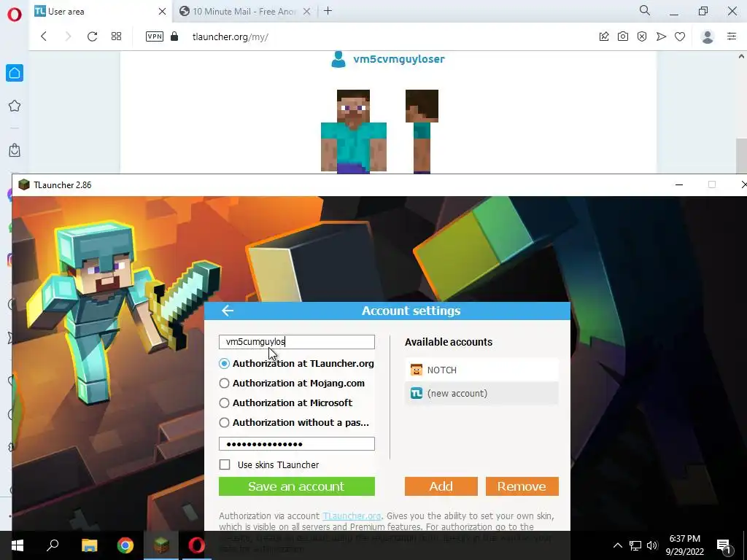Open Windows taskbar search

pyautogui.click(x=53, y=545)
